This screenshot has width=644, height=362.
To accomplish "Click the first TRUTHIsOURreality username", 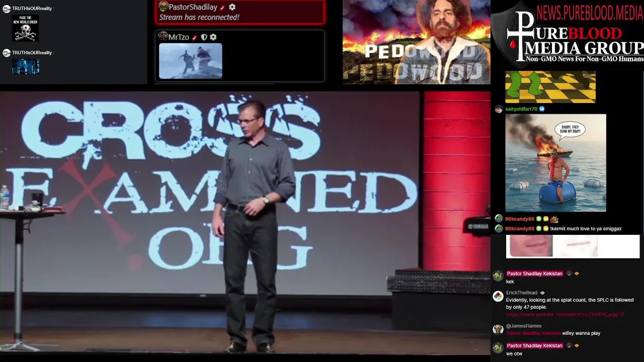I will [32, 9].
